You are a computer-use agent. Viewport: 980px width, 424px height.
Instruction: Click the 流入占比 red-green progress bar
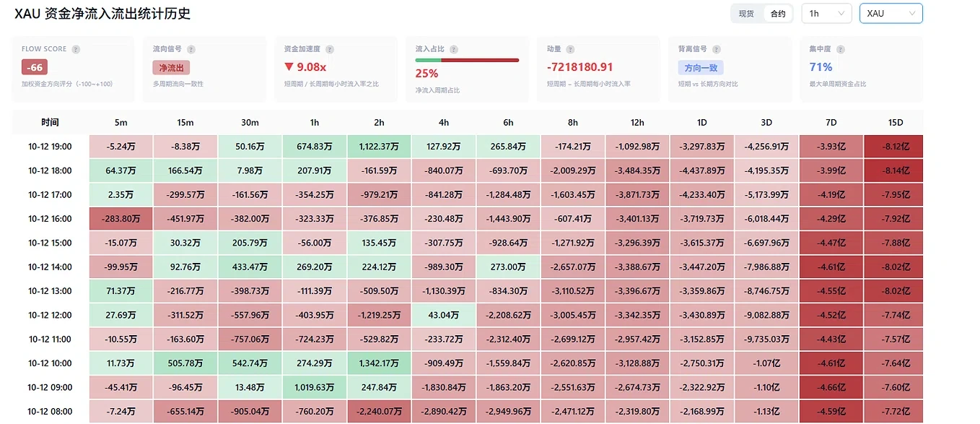tap(467, 59)
